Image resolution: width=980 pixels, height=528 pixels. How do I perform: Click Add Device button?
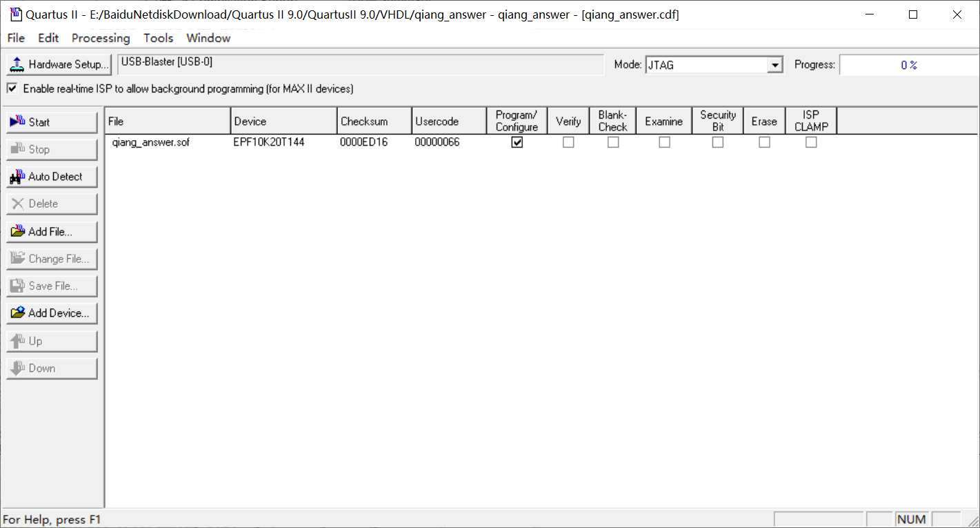tap(52, 313)
